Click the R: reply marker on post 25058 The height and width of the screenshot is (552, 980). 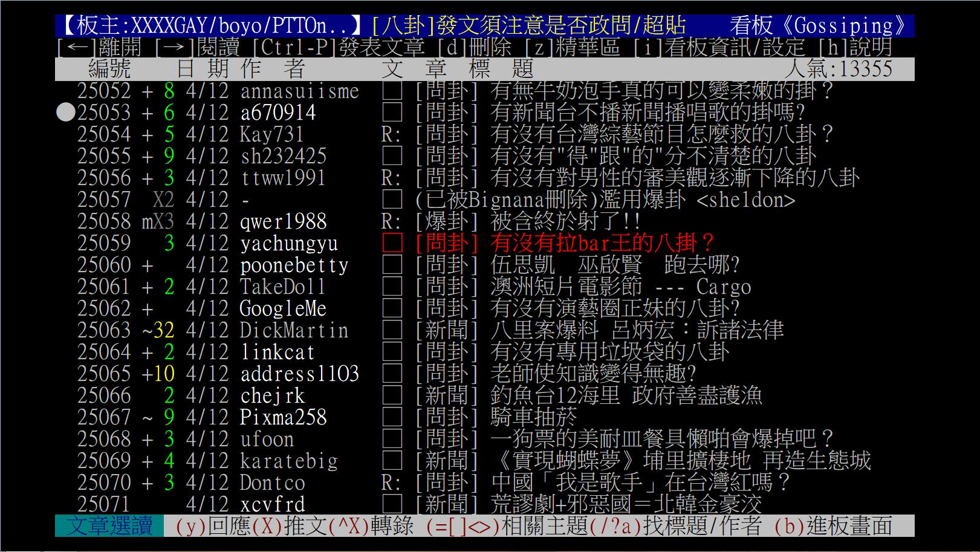pyautogui.click(x=391, y=221)
